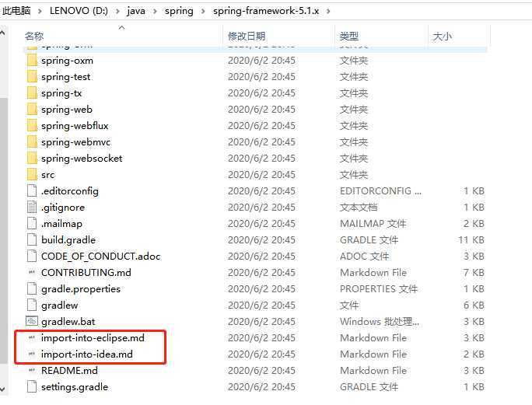
Task: Expand chevron after spring in breadcrumb
Action: [203, 11]
